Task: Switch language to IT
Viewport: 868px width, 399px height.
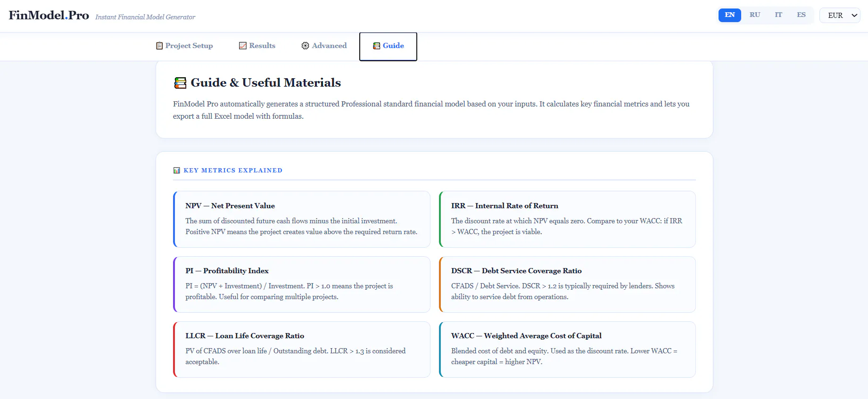Action: click(778, 15)
